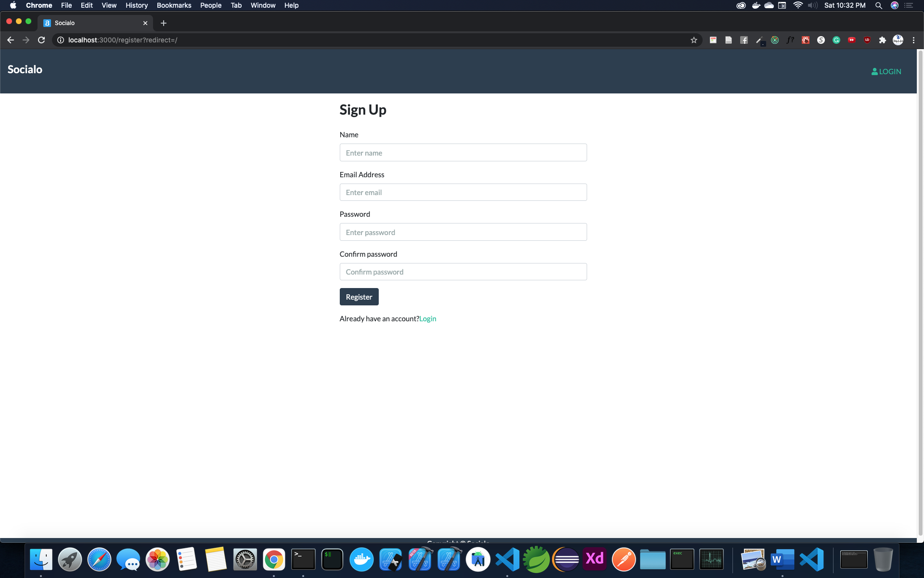Screen dimensions: 924x578
Task: Open the History menu
Action: click(137, 5)
